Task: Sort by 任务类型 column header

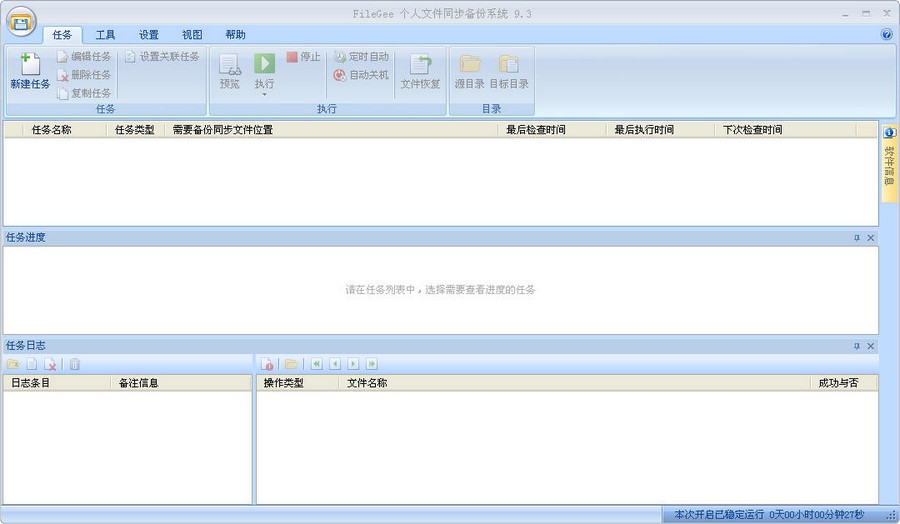Action: coord(135,130)
